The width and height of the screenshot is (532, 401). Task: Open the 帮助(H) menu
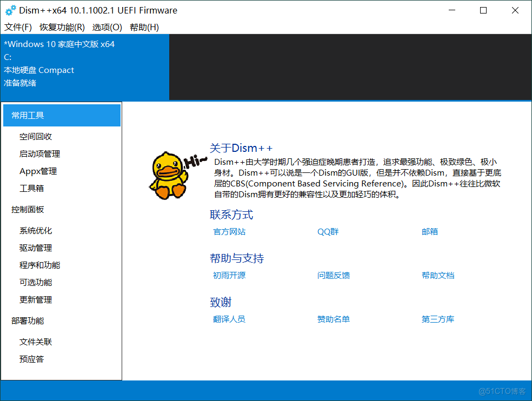coord(144,27)
